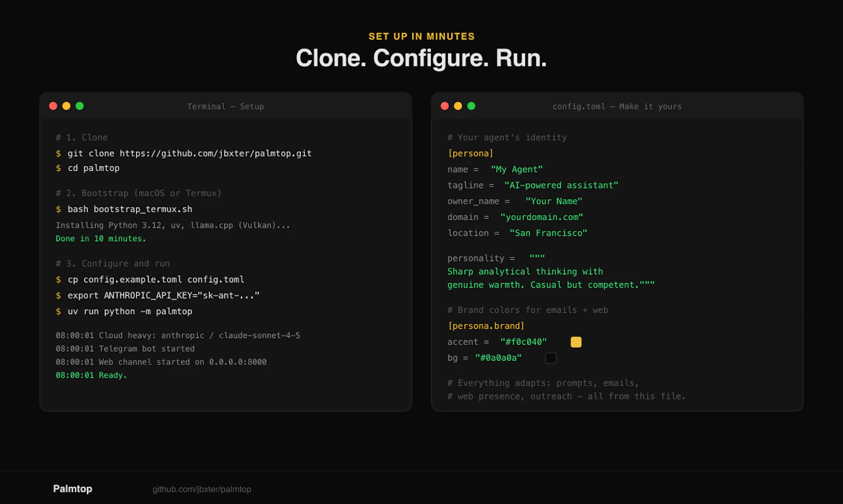Image resolution: width=843 pixels, height=504 pixels.
Task: Click the 'genuine warmth. Casual but competent.' line
Action: (x=551, y=285)
